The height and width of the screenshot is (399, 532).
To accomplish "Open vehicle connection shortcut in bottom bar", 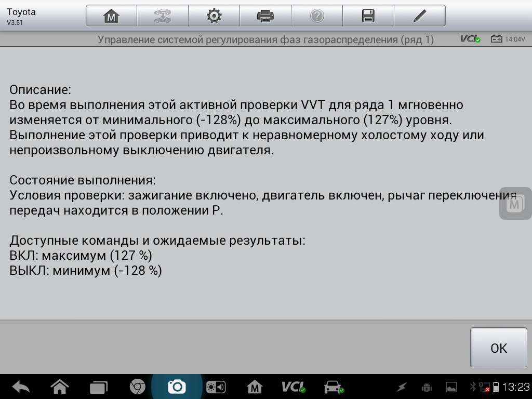I will [333, 387].
